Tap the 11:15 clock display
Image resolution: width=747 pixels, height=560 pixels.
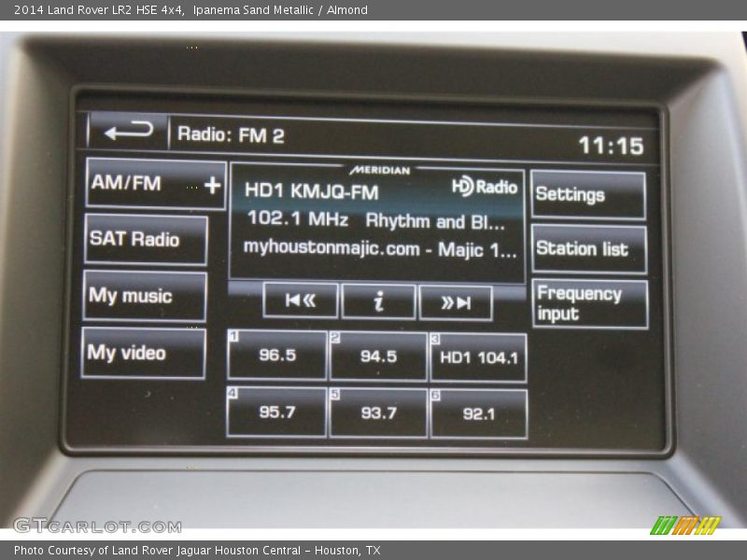point(611,146)
